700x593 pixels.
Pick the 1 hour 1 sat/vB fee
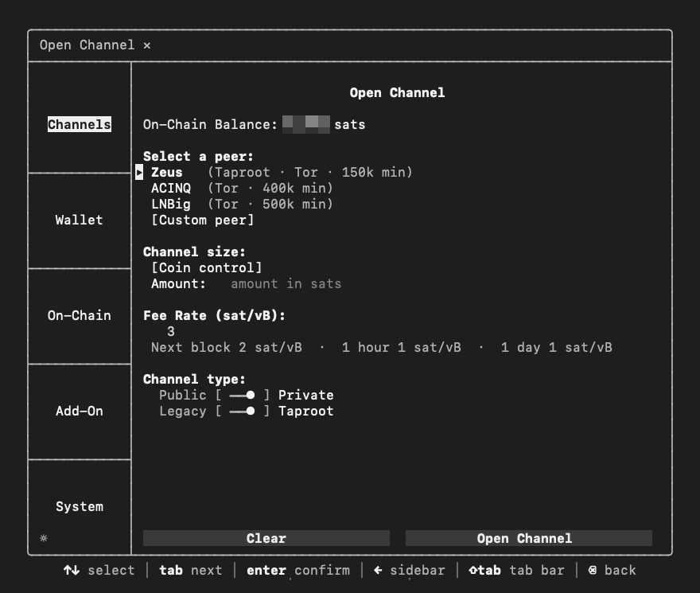point(402,348)
